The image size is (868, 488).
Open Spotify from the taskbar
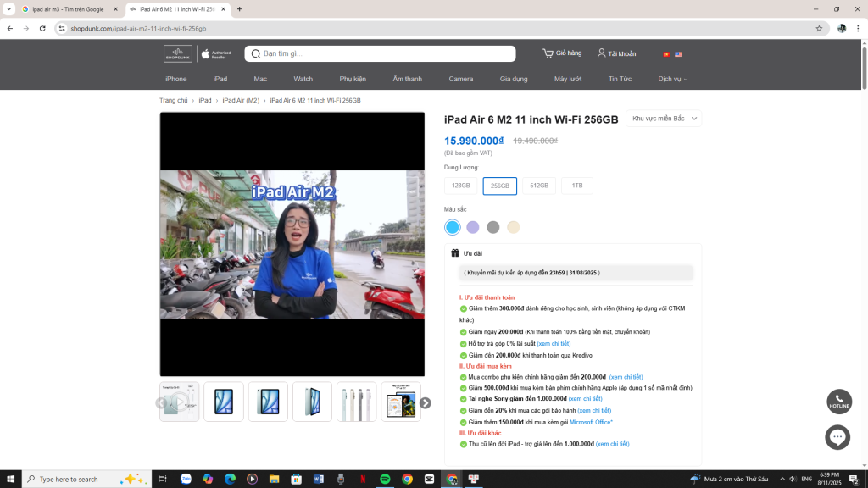coord(385,480)
